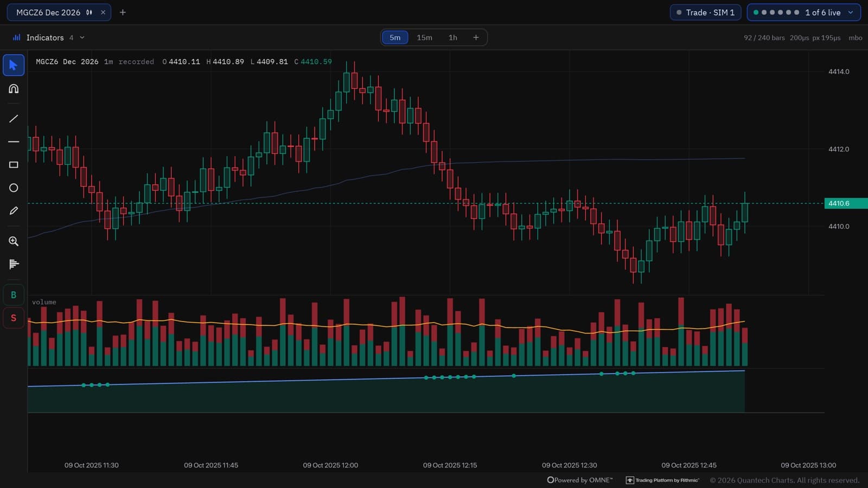
Task: Select the circle drawing tool
Action: pyautogui.click(x=14, y=188)
